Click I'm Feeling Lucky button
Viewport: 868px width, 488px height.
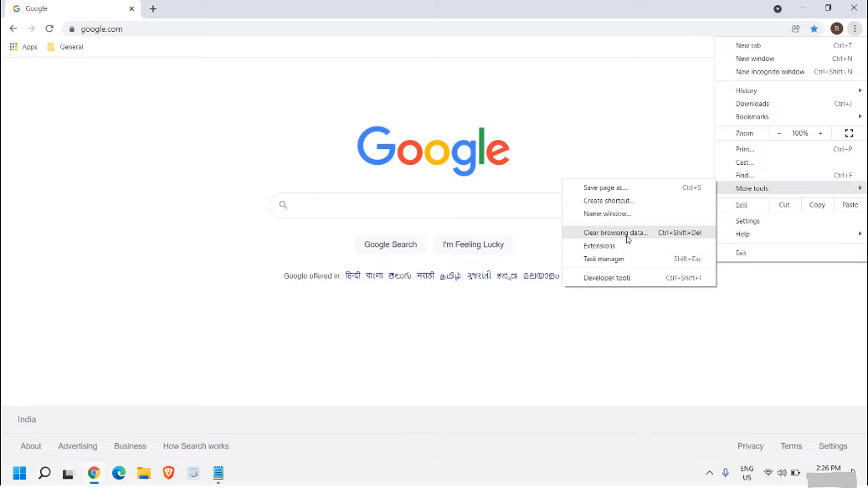[x=473, y=244]
